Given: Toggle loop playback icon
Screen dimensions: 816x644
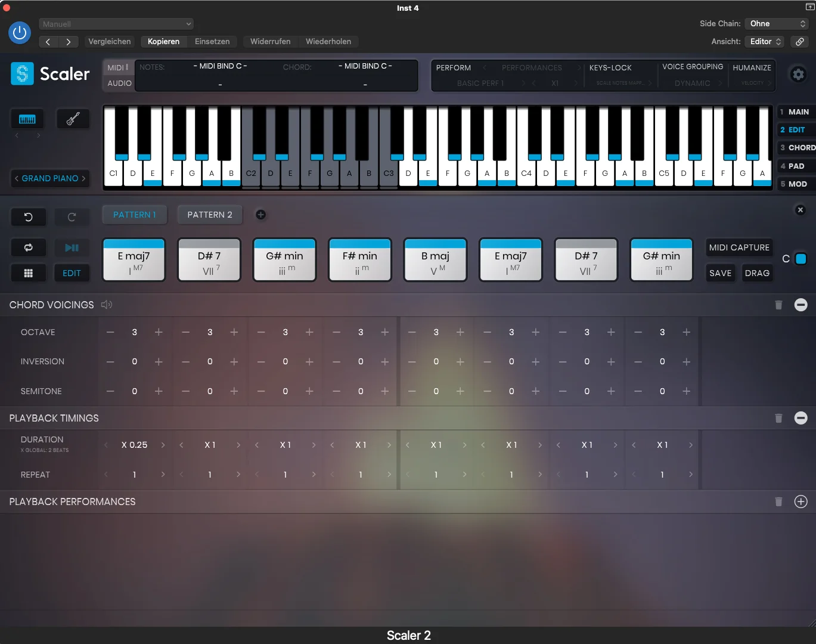Looking at the screenshot, I should [x=28, y=247].
